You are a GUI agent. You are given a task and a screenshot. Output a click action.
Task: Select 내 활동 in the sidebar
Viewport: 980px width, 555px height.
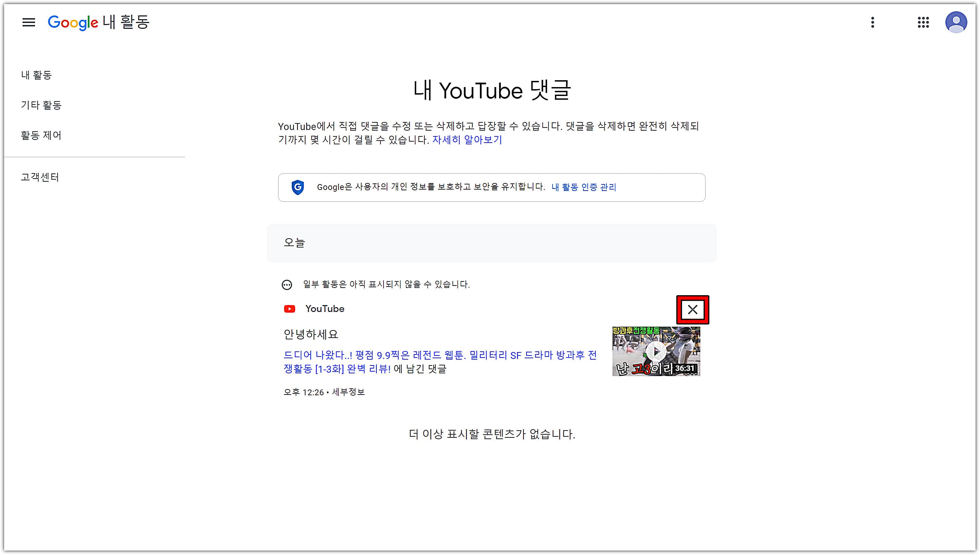pos(37,75)
